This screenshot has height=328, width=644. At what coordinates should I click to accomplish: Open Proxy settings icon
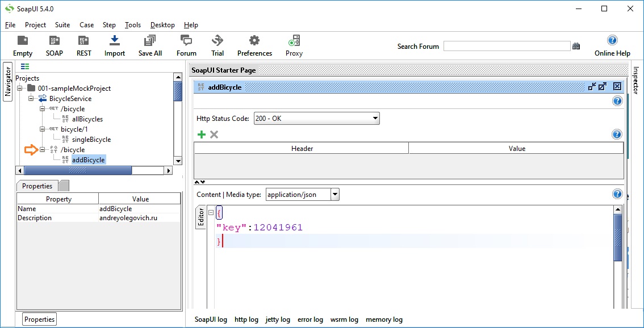pos(294,46)
